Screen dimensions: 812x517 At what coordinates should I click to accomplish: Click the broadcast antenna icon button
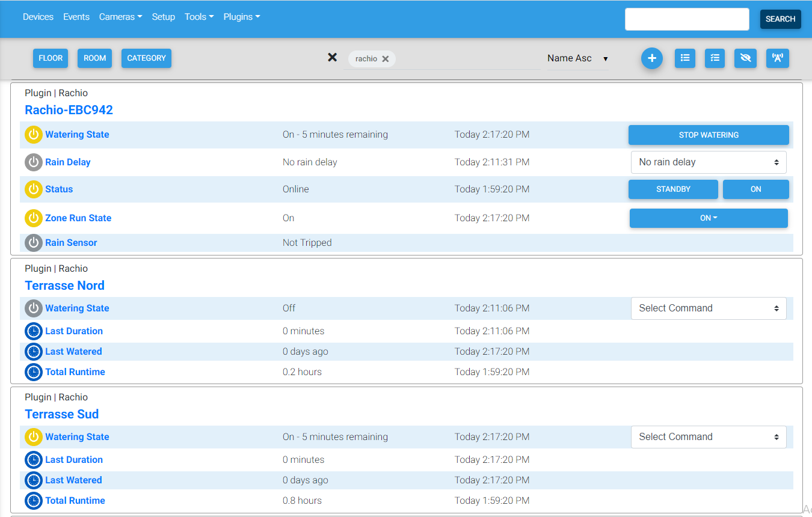[x=778, y=58]
